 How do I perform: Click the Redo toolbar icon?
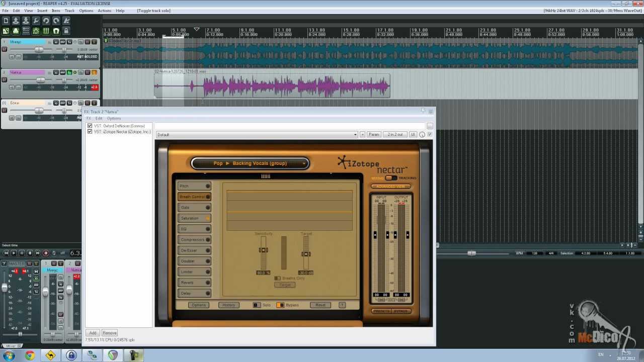[56, 21]
